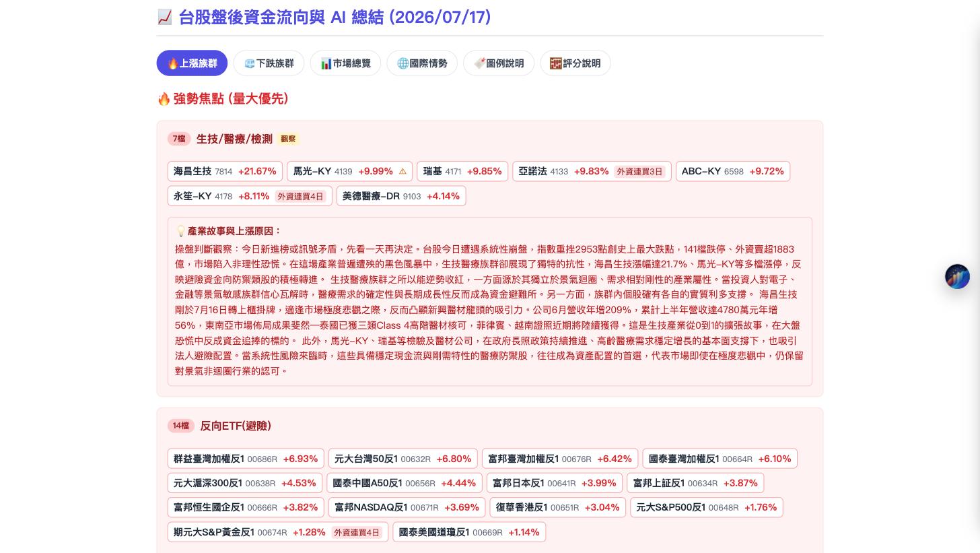Image resolution: width=980 pixels, height=553 pixels.
Task: Click the 14檔 count badge
Action: 181,426
